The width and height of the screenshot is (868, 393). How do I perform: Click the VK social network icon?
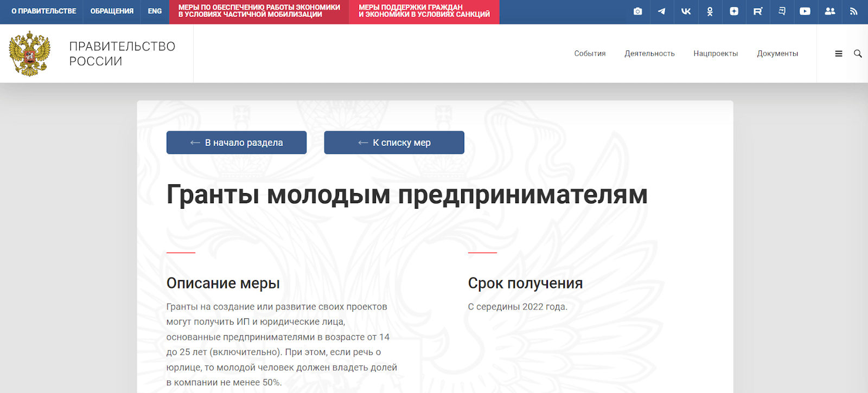[686, 11]
